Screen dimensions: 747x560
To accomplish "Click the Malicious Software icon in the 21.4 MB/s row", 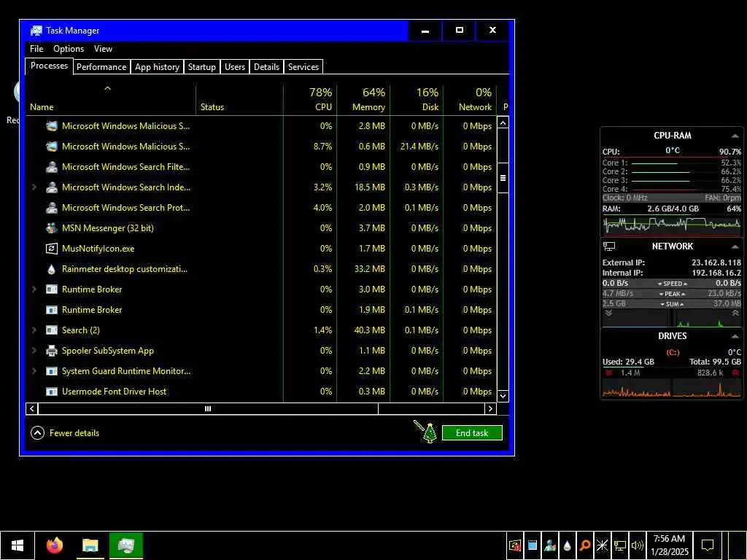I will (52, 147).
